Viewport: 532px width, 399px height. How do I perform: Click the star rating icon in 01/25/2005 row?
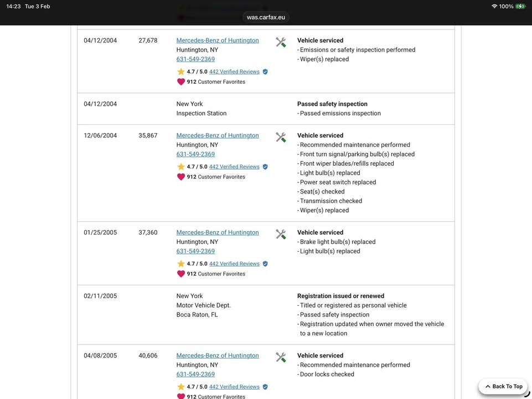pyautogui.click(x=181, y=264)
